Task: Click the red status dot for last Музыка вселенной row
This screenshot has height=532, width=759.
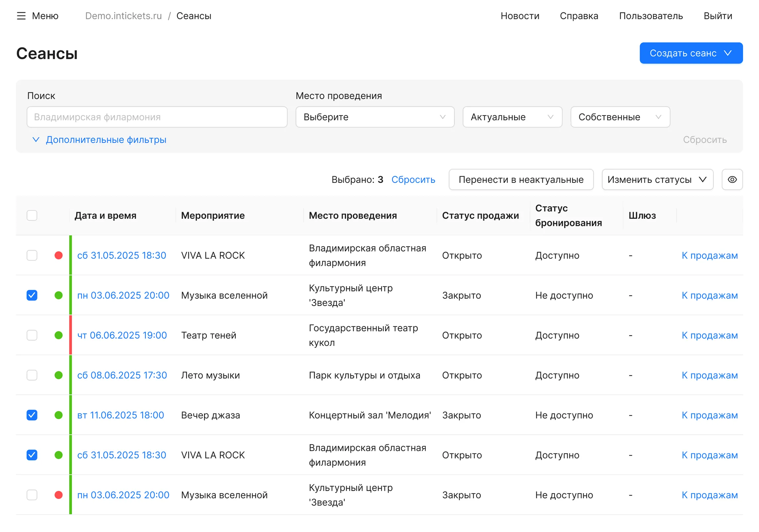Action: (59, 495)
